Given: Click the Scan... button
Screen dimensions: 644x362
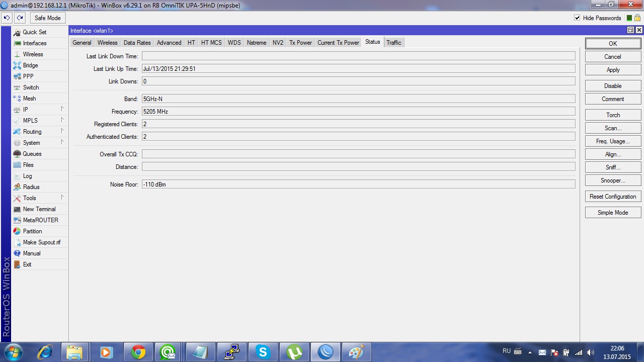Looking at the screenshot, I should pyautogui.click(x=613, y=128).
